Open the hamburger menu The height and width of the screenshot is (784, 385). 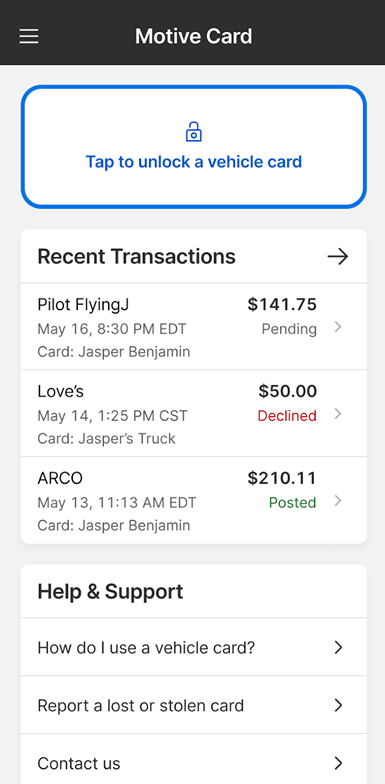[28, 36]
